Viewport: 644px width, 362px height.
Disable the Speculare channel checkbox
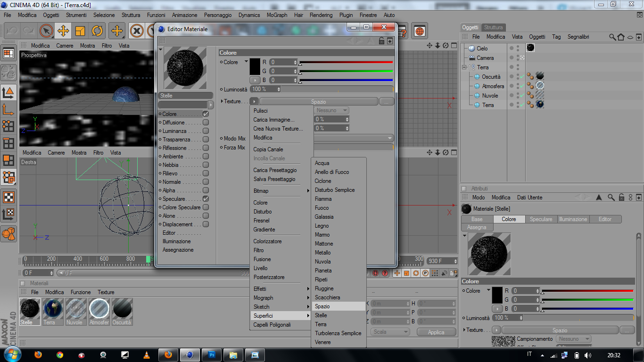pos(206,199)
